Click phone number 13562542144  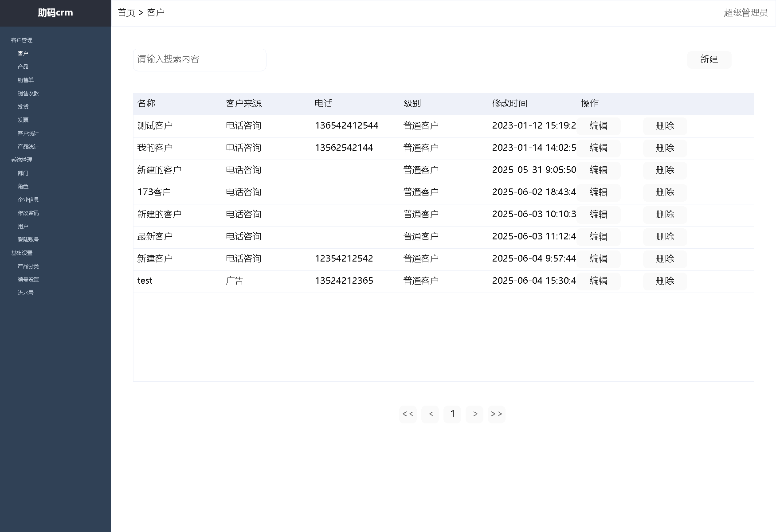[x=344, y=148]
